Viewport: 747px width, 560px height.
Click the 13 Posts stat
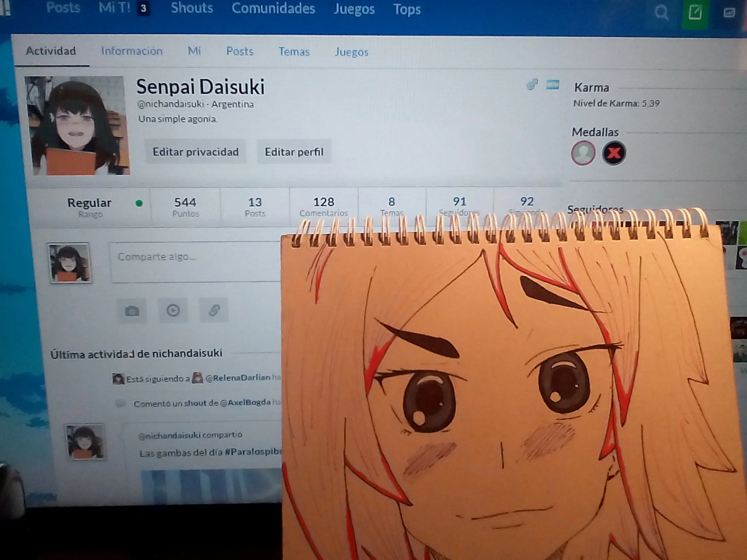pos(255,207)
